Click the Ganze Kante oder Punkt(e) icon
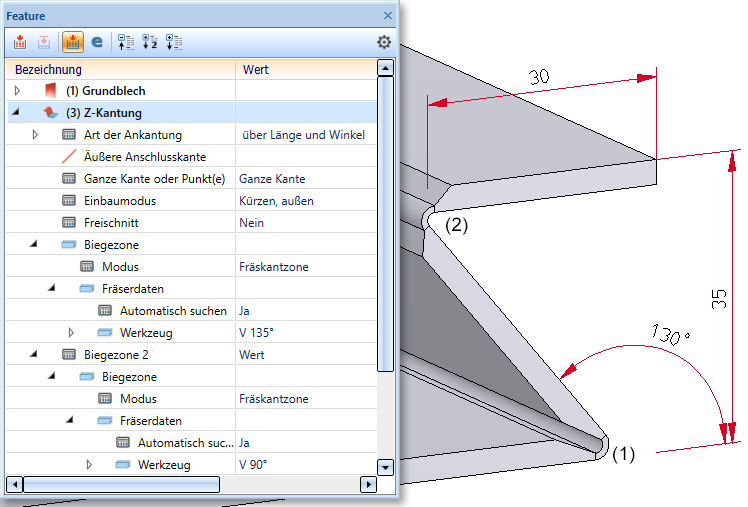The height and width of the screenshot is (507, 748). (x=69, y=178)
